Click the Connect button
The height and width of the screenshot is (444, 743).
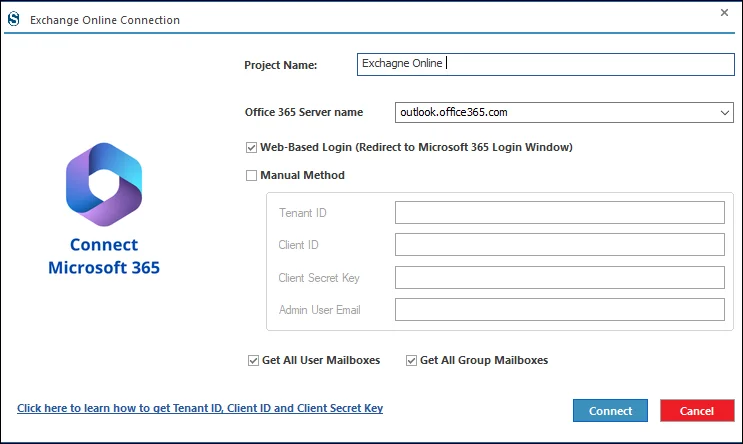click(610, 410)
